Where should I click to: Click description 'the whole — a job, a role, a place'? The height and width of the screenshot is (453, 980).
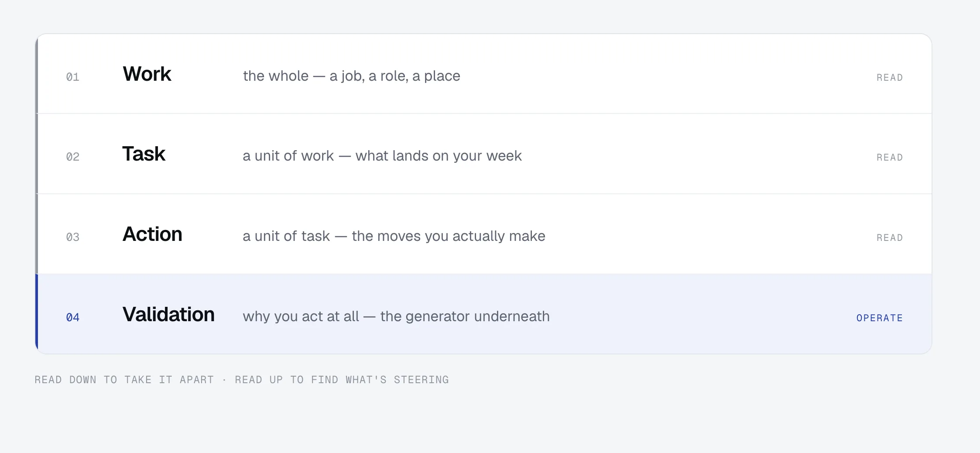click(x=352, y=76)
